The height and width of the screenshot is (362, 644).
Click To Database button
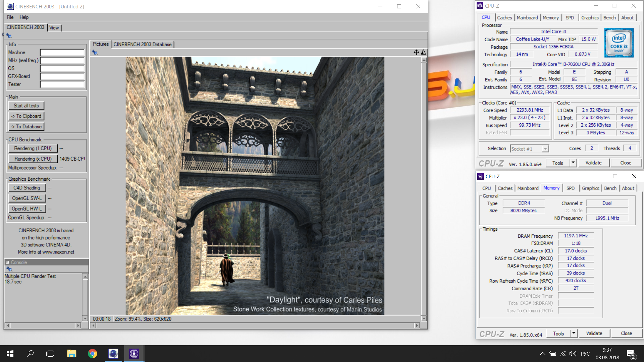point(26,127)
